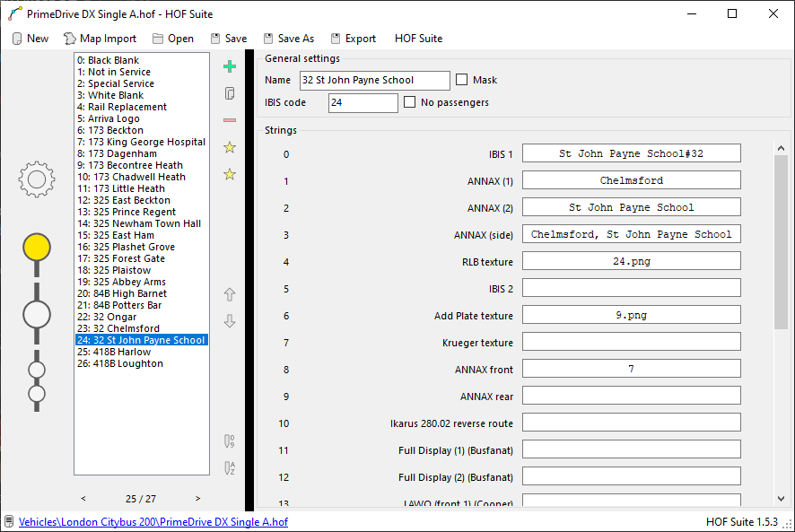
Task: Click the move entry up arrow
Action: coord(230,294)
